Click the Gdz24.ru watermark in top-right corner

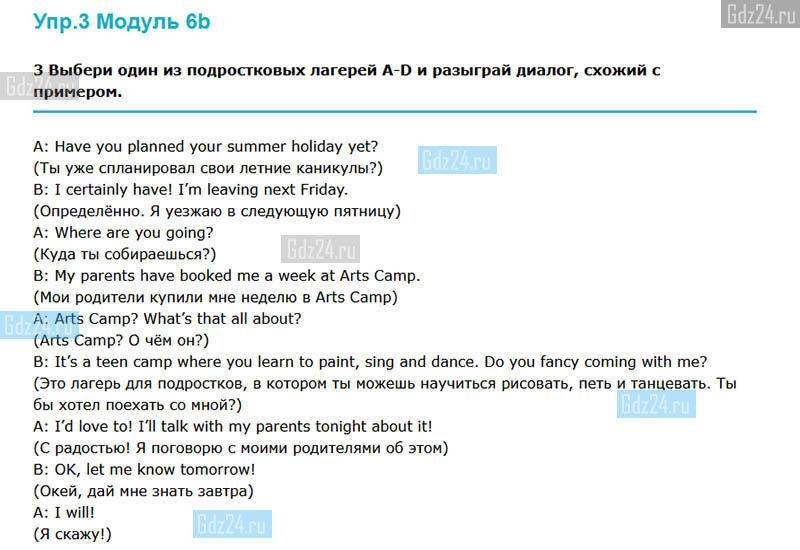760,13
